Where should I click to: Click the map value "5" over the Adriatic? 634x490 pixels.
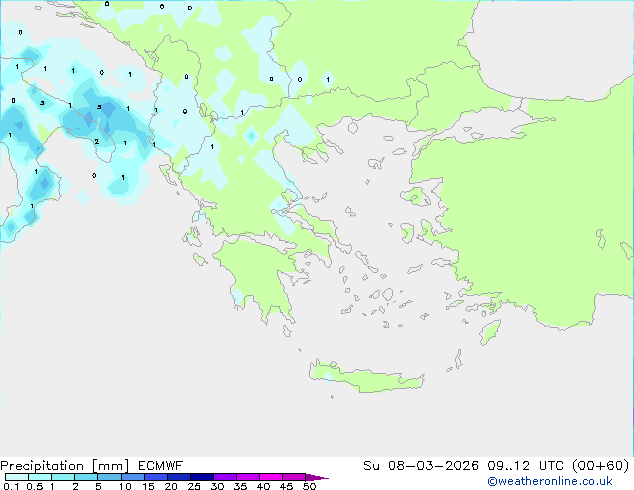[x=99, y=107]
